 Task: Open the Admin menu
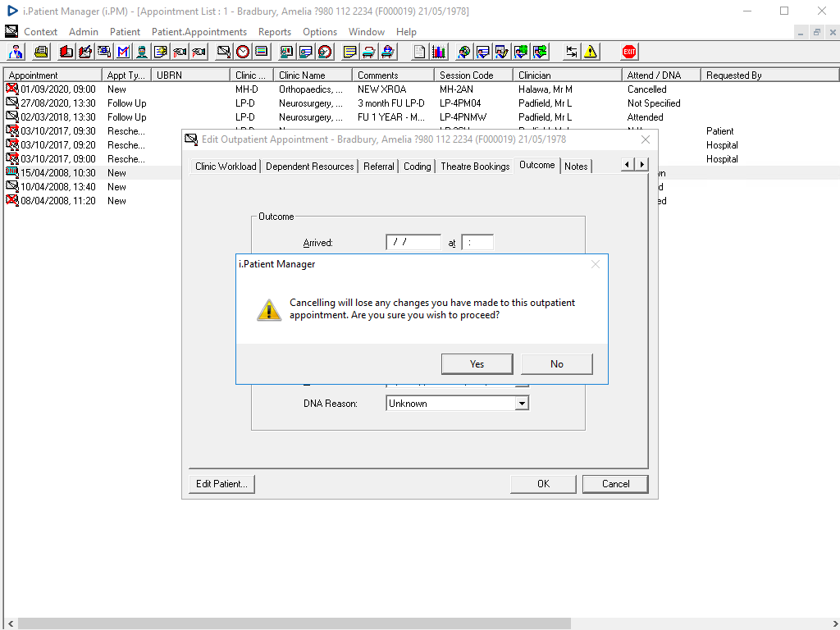[84, 32]
